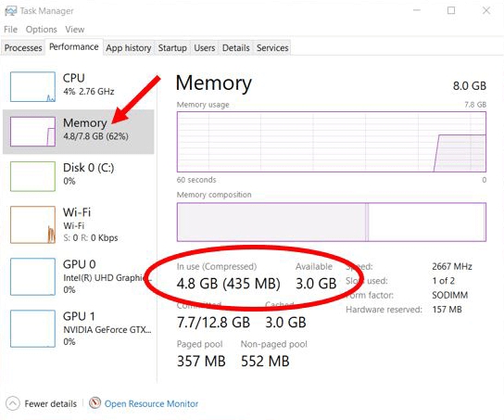Select the GPU 1 NVIDIA GeForce entry
504x420 pixels.
(79, 328)
